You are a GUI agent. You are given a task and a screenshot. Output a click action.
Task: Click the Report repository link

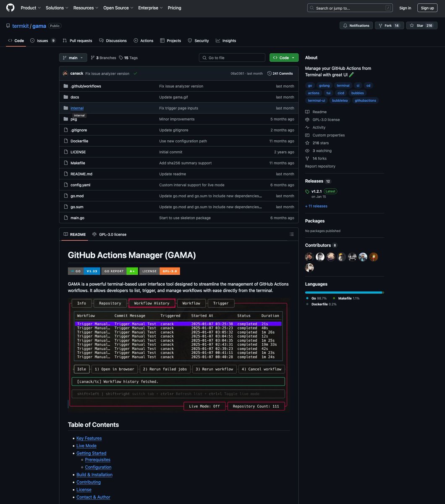320,166
